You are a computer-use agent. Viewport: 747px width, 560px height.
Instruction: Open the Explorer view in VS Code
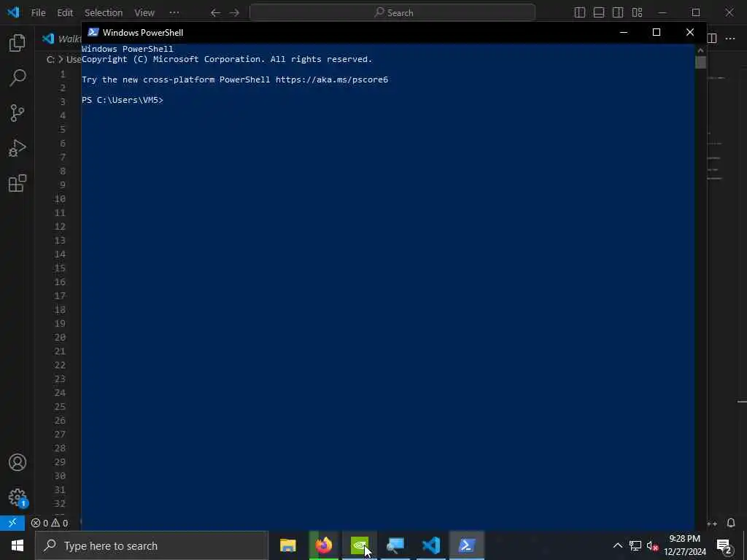[x=18, y=43]
